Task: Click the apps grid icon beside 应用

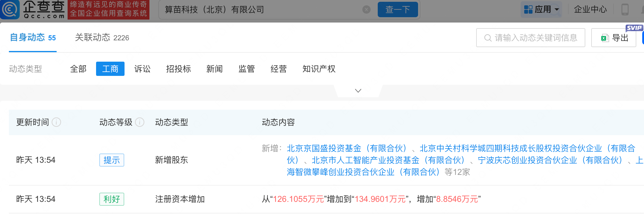Action: click(528, 9)
